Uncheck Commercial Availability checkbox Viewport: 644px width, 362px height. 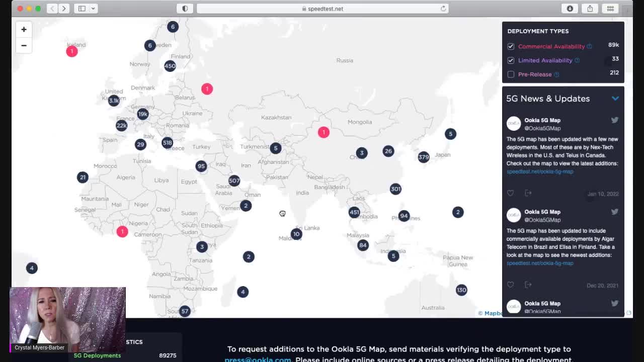pos(511,46)
